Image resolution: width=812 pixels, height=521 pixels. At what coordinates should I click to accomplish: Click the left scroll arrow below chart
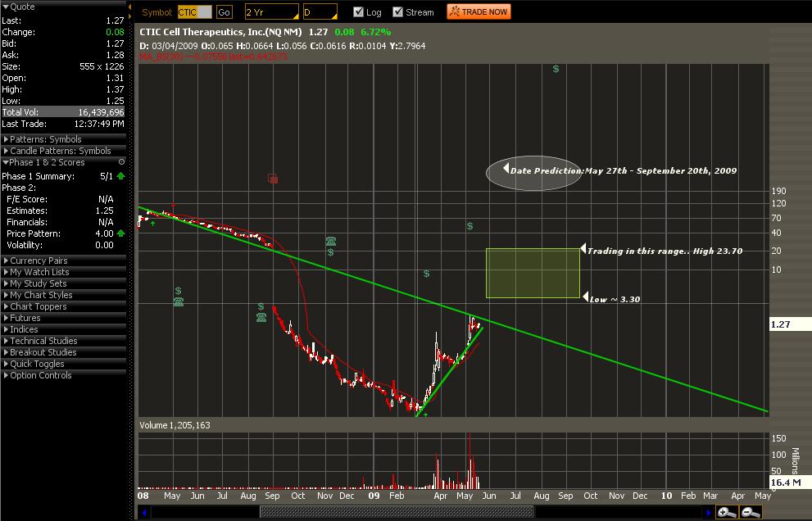[x=144, y=513]
